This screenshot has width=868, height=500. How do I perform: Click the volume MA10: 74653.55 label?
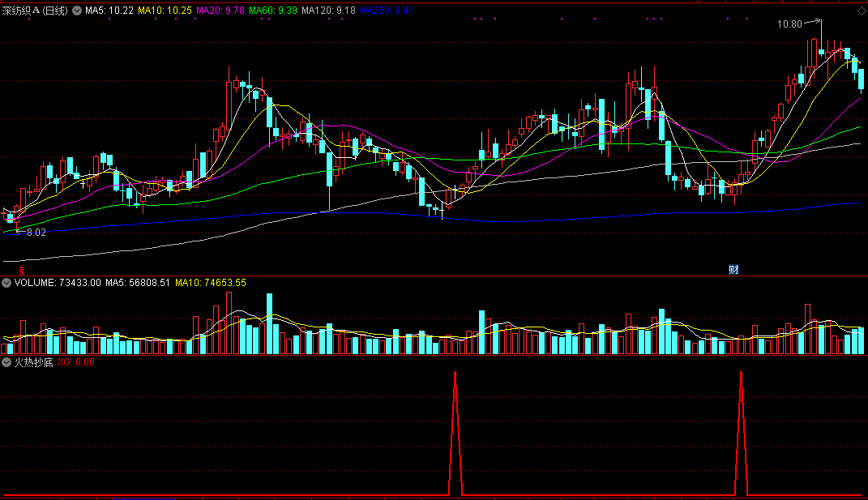pos(211,283)
